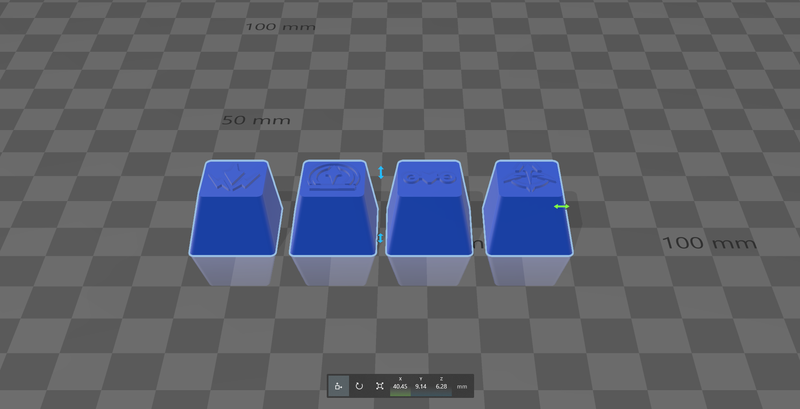Select the Move tool in bottom toolbar

tap(338, 386)
